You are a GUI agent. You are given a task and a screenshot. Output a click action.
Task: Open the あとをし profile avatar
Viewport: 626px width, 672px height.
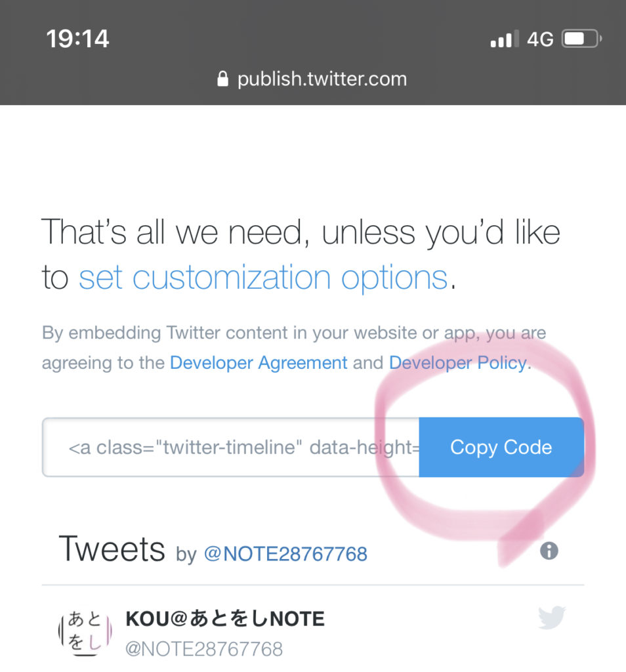tap(85, 631)
